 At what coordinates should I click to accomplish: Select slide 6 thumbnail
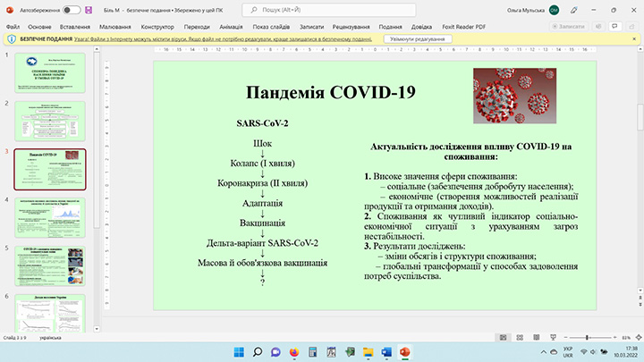point(50,313)
